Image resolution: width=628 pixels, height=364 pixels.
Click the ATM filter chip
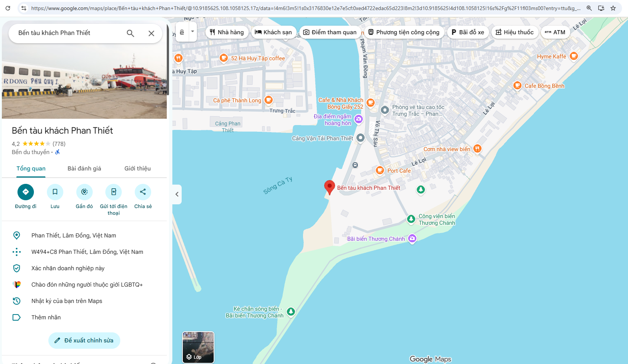(x=555, y=32)
